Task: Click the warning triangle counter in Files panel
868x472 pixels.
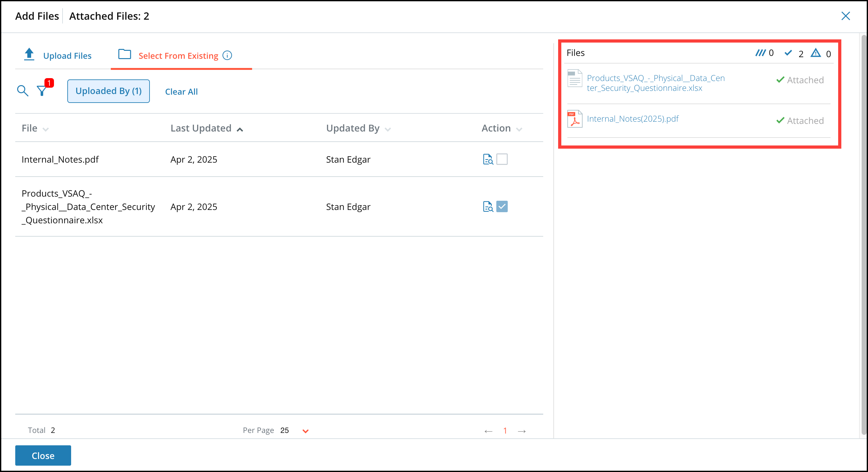Action: 816,53
